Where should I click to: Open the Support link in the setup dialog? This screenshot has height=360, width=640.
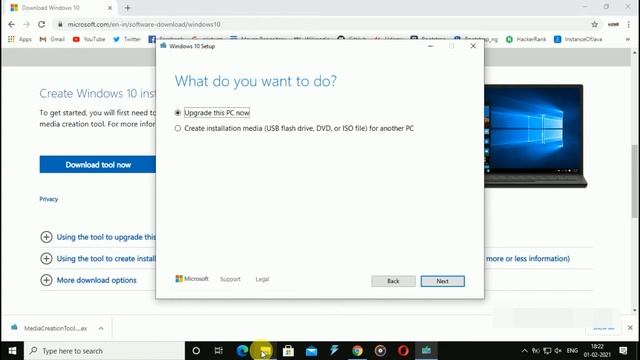[230, 279]
